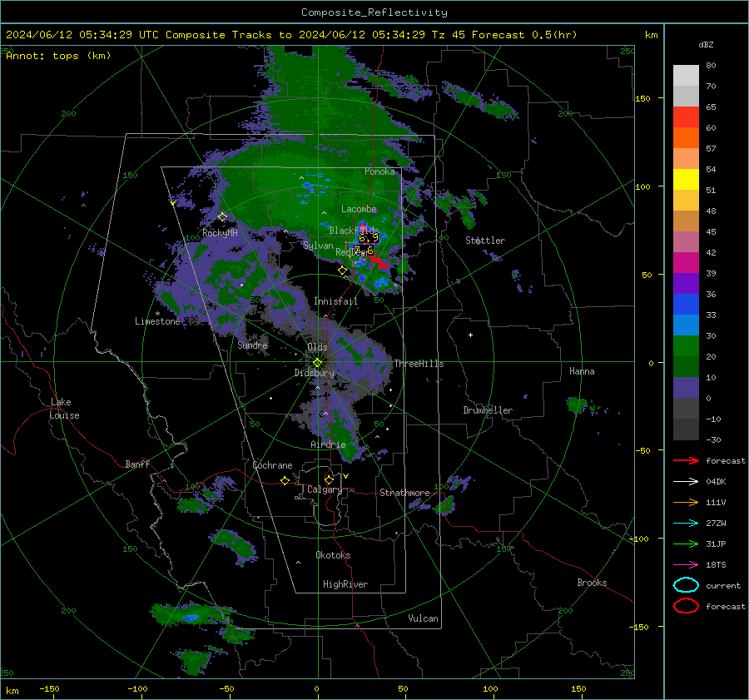749x700 pixels.
Task: Select the Sundre town label
Action: [x=252, y=345]
